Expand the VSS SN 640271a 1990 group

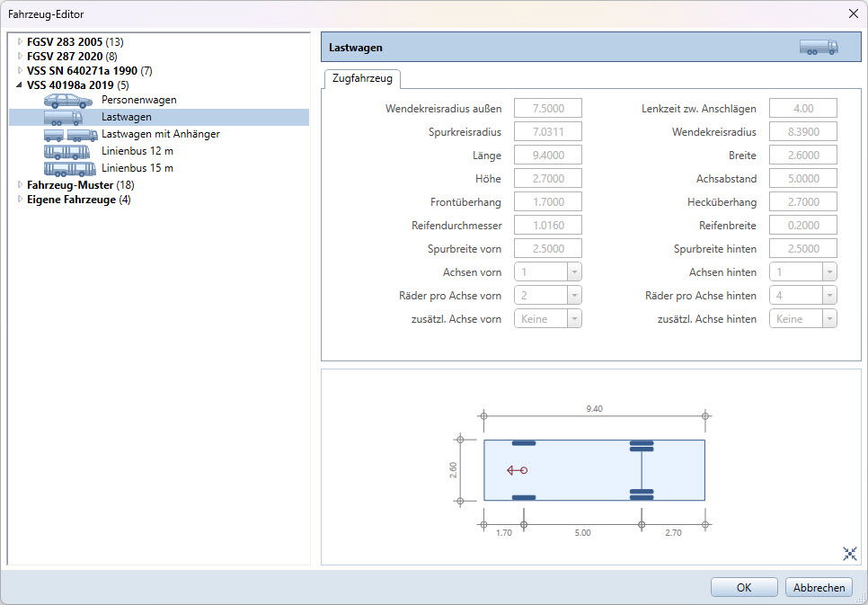coord(20,70)
